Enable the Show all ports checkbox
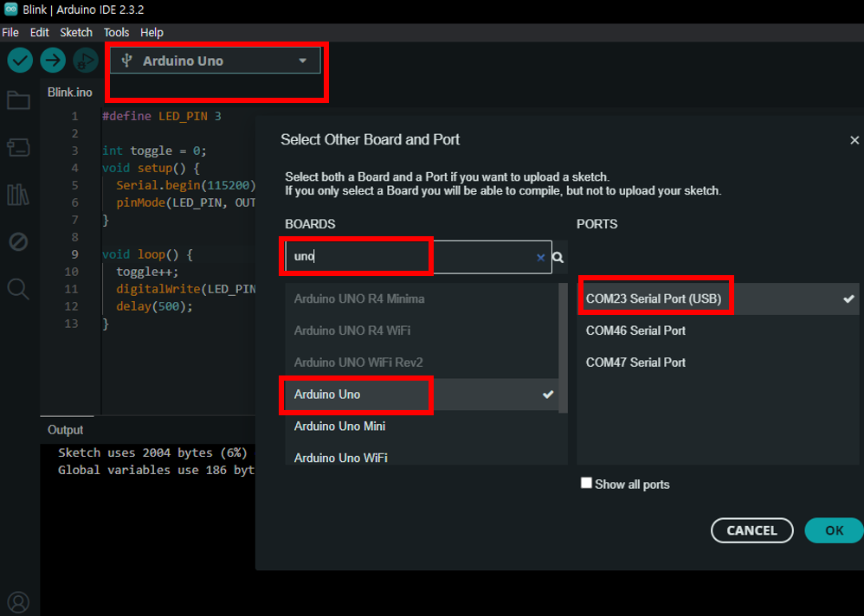The height and width of the screenshot is (616, 864). (x=586, y=484)
